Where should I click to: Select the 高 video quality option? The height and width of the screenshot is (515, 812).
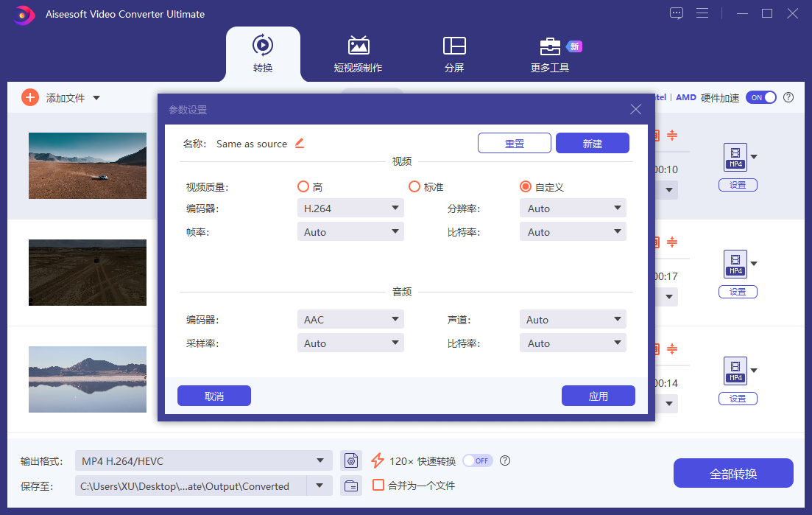coord(303,187)
